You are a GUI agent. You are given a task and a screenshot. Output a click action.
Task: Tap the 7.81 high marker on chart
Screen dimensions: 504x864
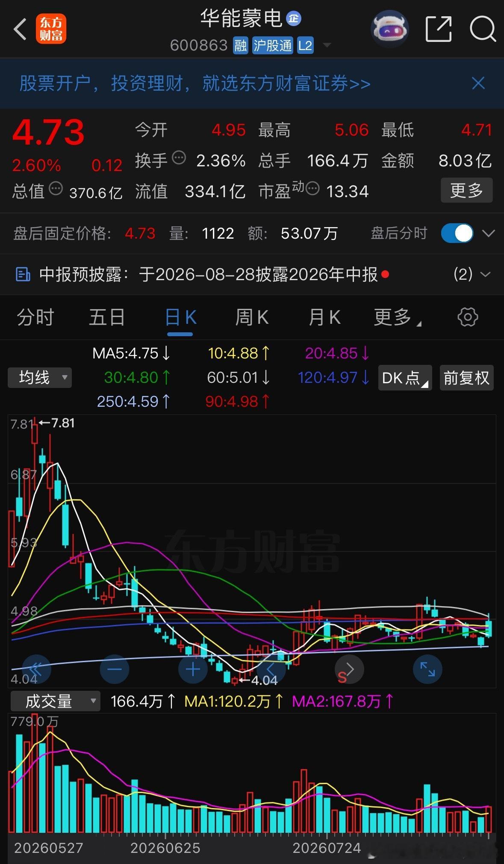click(57, 423)
